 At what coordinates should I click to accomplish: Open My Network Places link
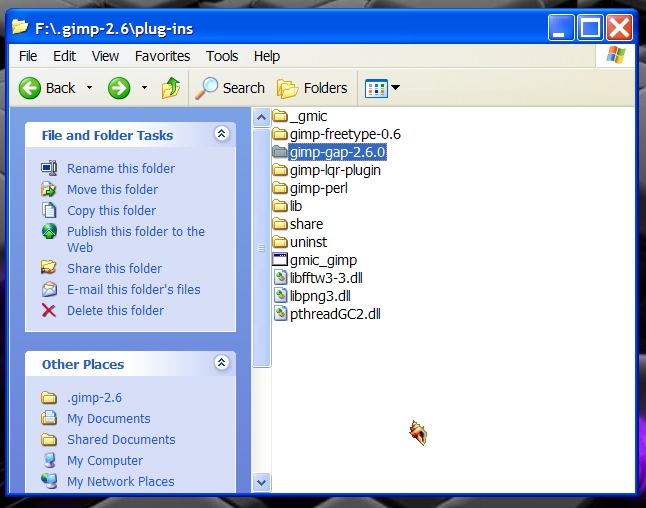(121, 481)
